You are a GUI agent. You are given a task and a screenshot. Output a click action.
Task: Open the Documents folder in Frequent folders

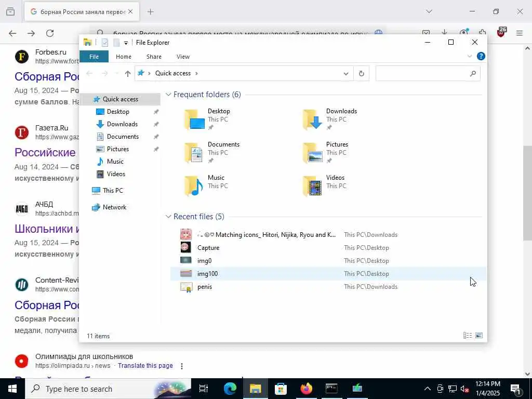tap(212, 152)
